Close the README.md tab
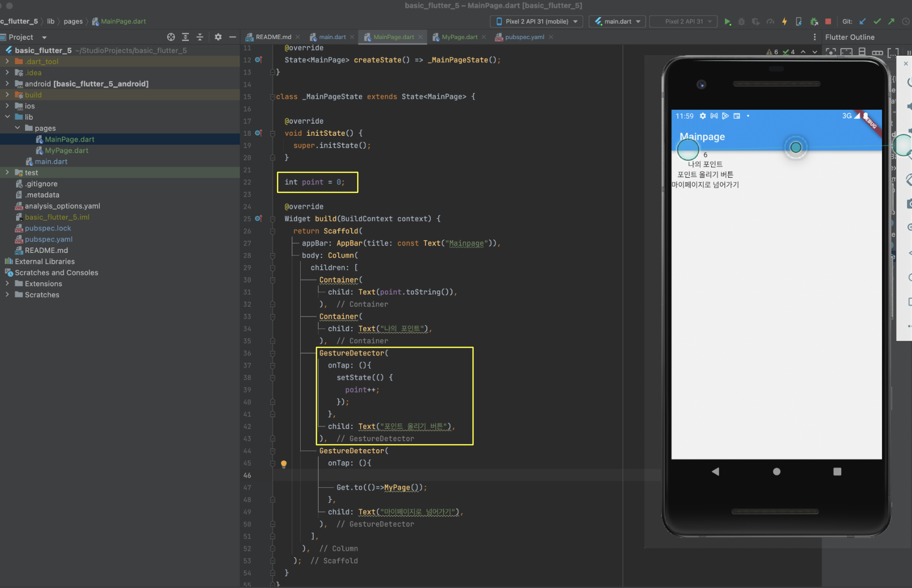The height and width of the screenshot is (588, 912). [298, 37]
